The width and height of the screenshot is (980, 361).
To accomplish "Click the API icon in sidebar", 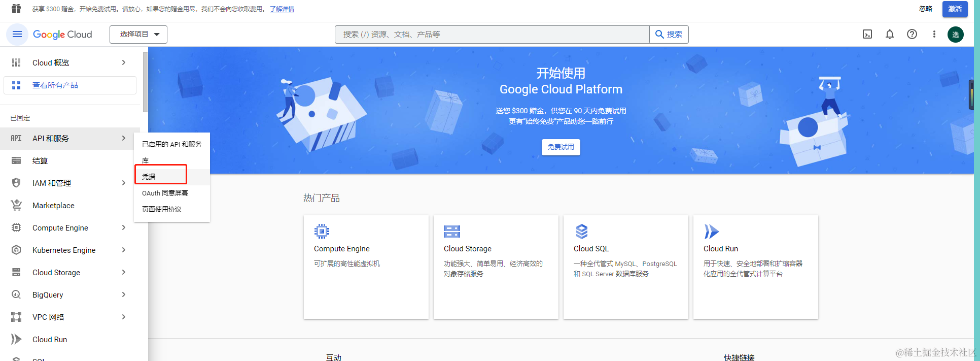I will pos(16,138).
